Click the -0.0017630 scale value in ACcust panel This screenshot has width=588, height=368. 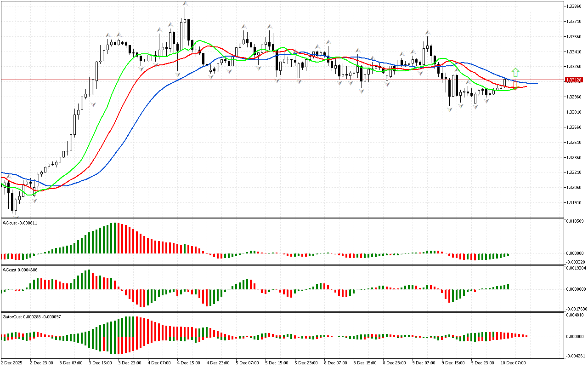[574, 309]
